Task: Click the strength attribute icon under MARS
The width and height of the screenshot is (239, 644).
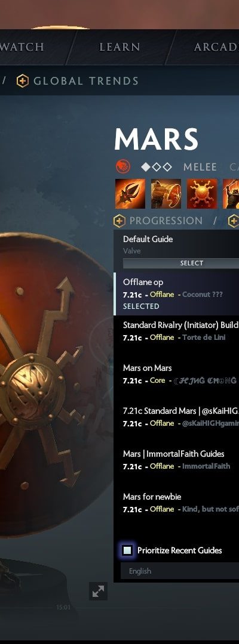Action: (x=122, y=167)
